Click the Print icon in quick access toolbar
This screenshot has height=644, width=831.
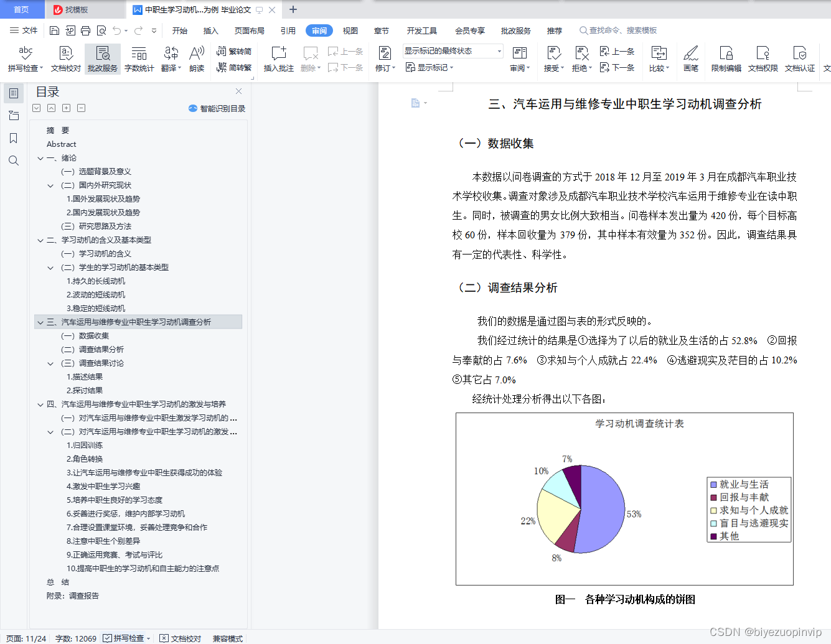point(85,30)
